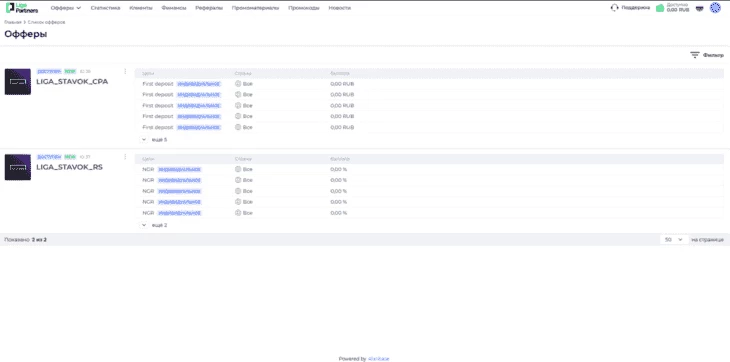Click the Главная breadcrumb link
730x362 pixels.
tap(13, 22)
